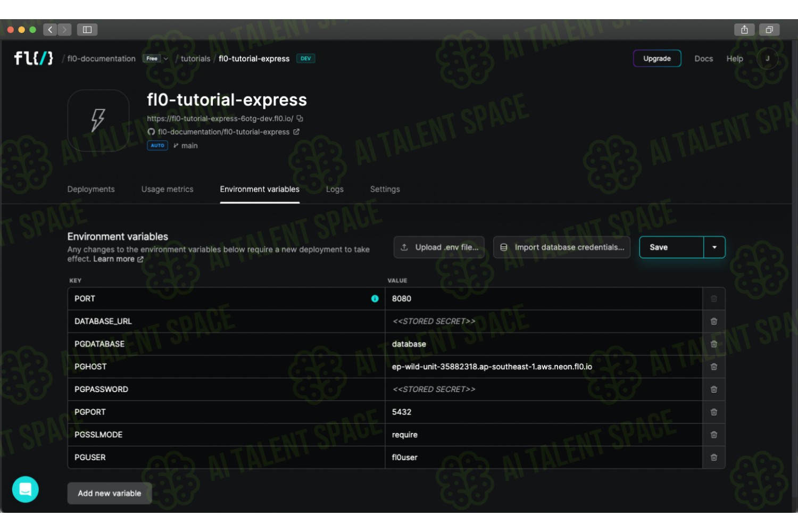Edit the PGSSLMODE value require
Viewport: 798px width, 532px height.
(544, 435)
